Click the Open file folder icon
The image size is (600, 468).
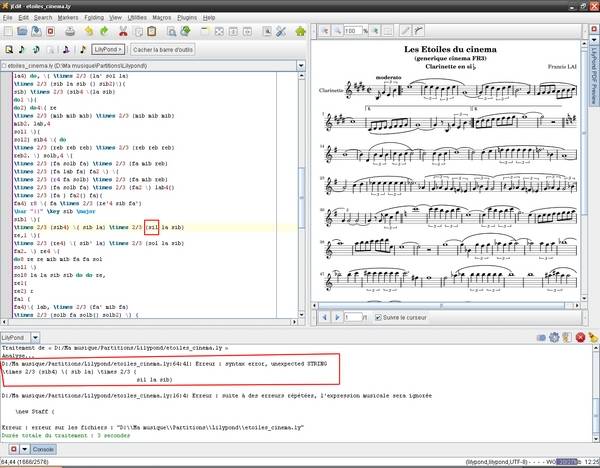click(22, 31)
